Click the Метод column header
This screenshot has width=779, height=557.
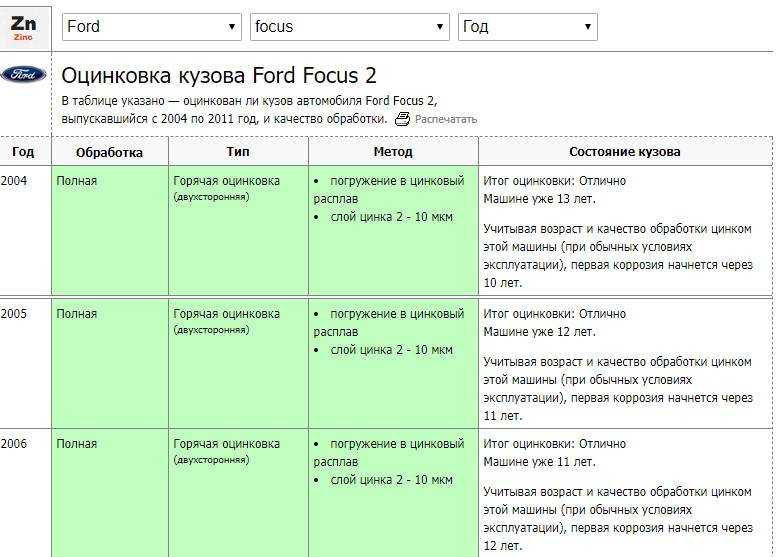tap(393, 152)
